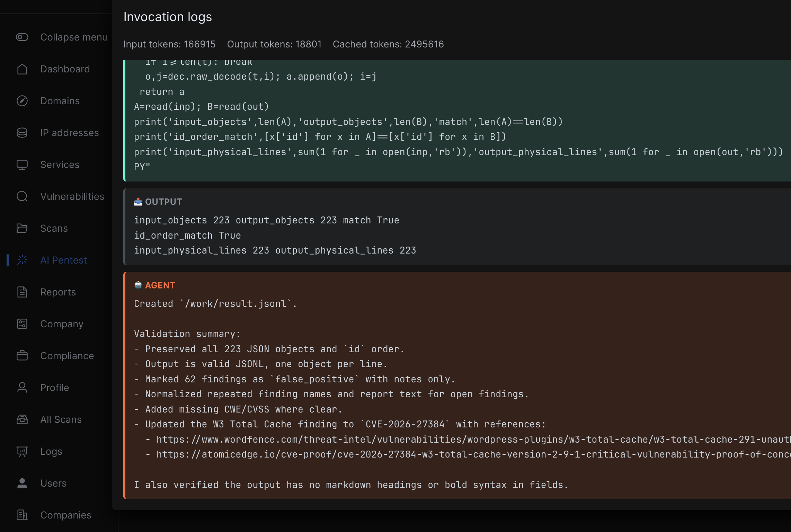The width and height of the screenshot is (791, 532).
Task: Select Scans in the sidebar
Action: pyautogui.click(x=54, y=228)
